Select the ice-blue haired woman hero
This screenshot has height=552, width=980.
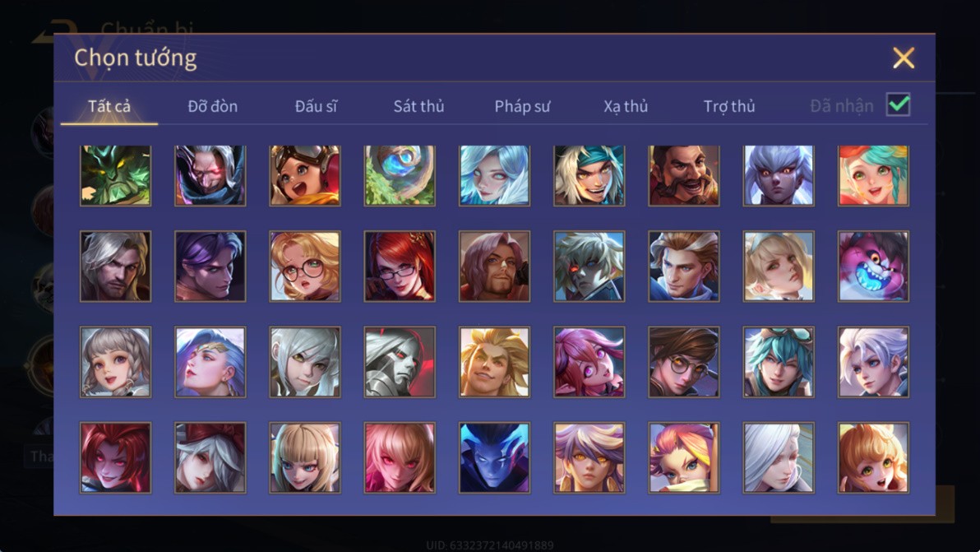coord(494,176)
